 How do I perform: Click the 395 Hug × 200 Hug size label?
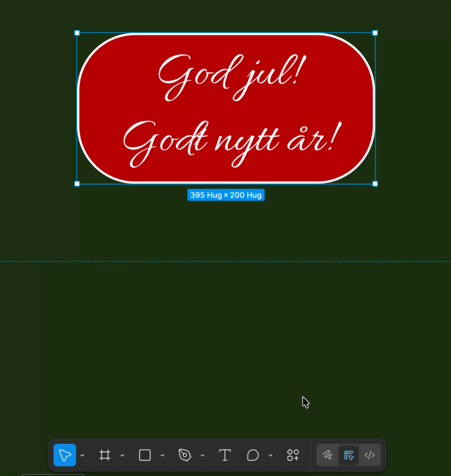[226, 195]
